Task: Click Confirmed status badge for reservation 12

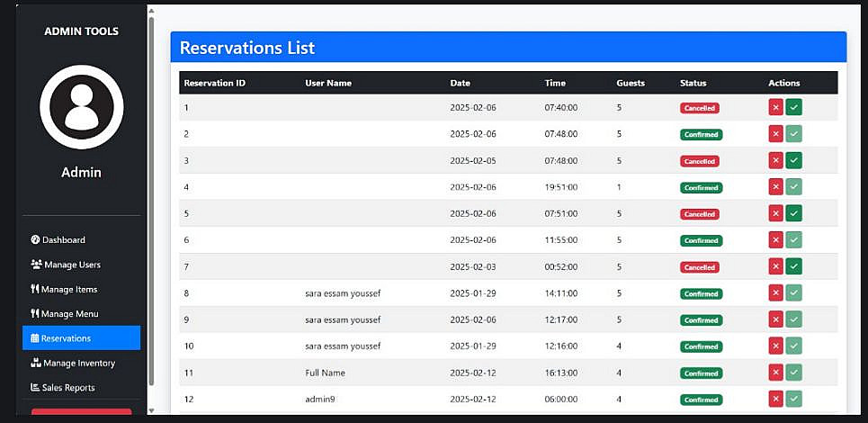Action: tap(702, 400)
